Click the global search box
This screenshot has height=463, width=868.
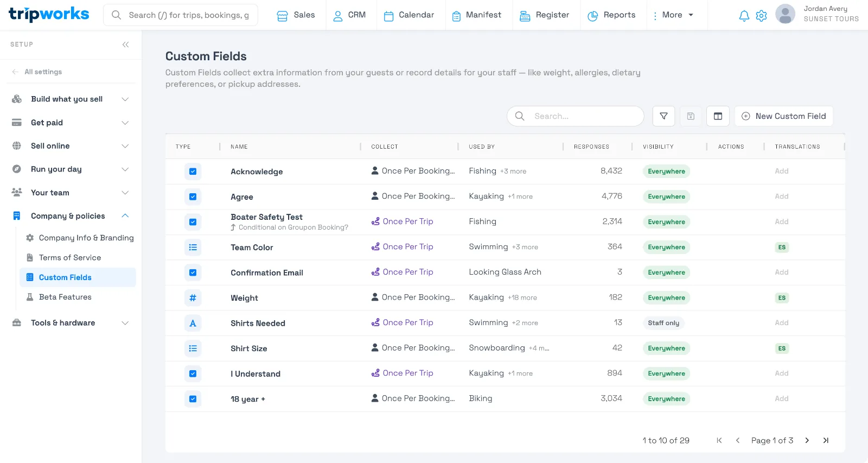tap(181, 15)
